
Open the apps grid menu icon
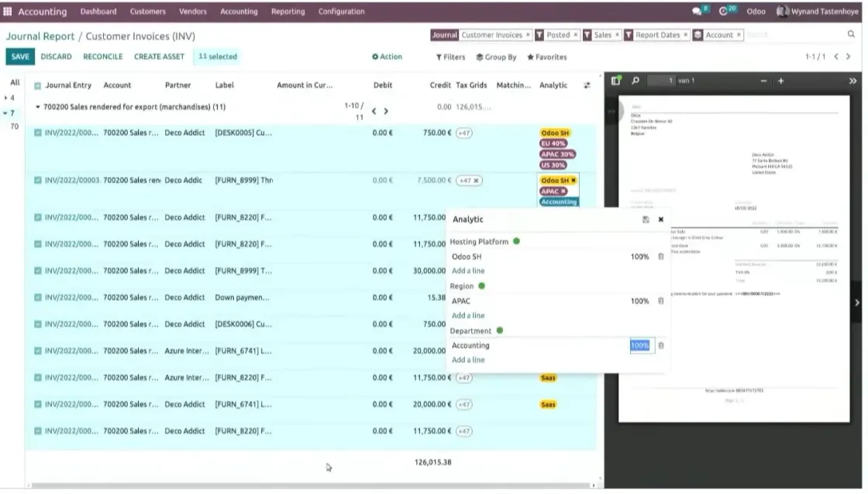pyautogui.click(x=7, y=11)
